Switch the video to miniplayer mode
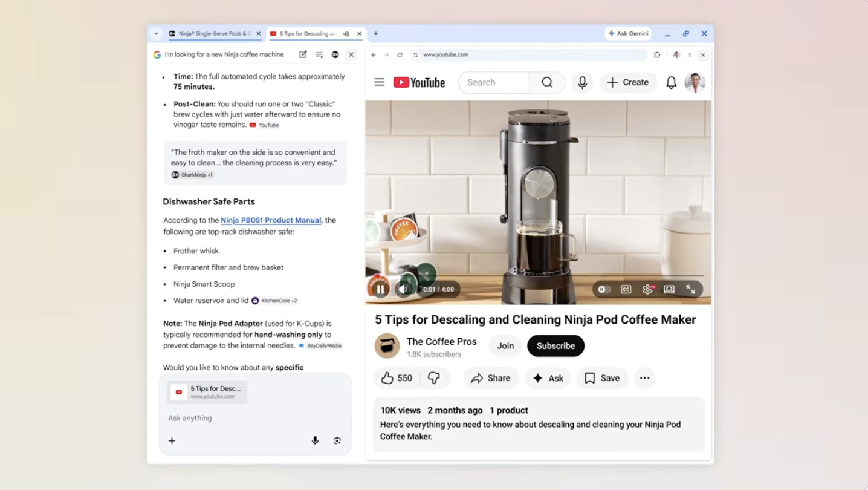The height and width of the screenshot is (490, 868). 669,289
